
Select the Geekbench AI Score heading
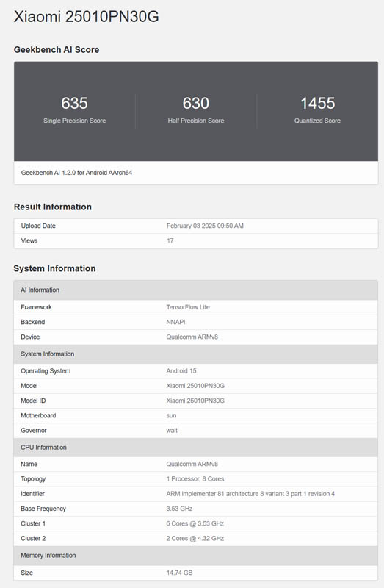[x=57, y=49]
